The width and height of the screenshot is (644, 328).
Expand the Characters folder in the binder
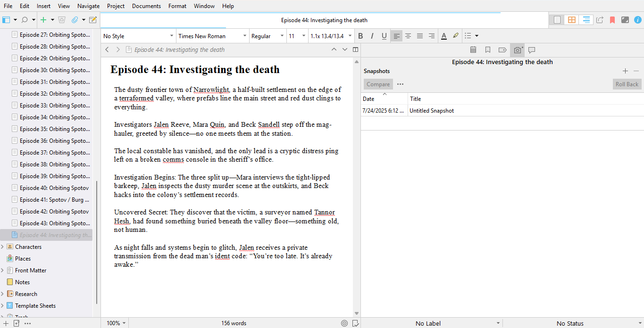pyautogui.click(x=3, y=247)
